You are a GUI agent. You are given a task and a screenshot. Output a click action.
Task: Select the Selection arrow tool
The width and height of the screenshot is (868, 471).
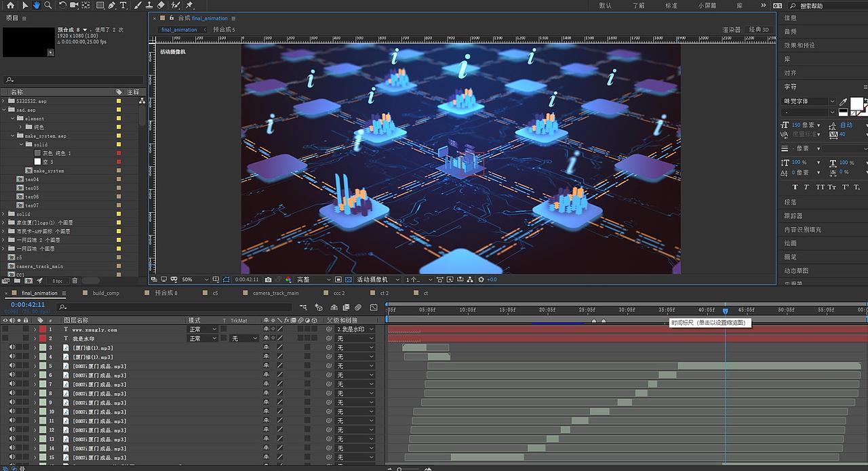(24, 5)
